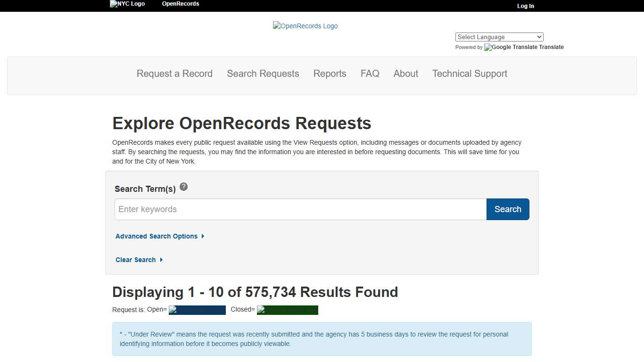
Task: Click the OpenRecords logo image
Action: (x=305, y=26)
